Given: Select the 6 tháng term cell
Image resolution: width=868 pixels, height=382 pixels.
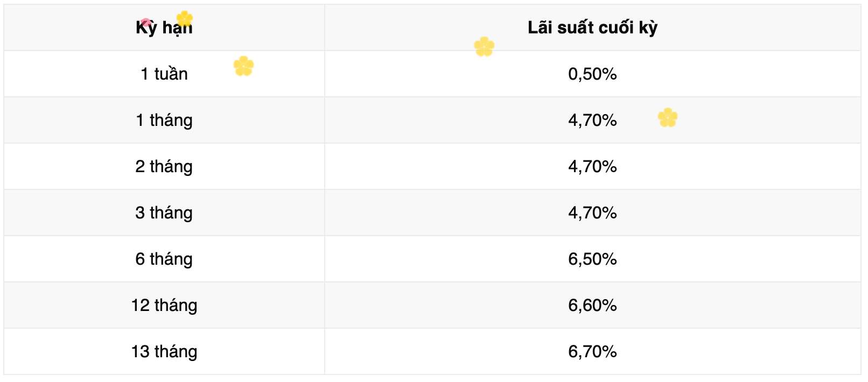Looking at the screenshot, I should (x=164, y=259).
